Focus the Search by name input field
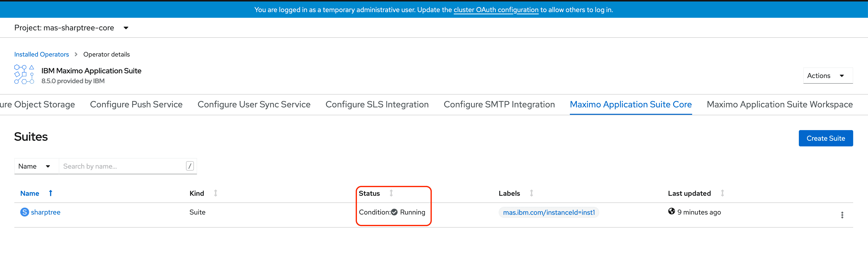The height and width of the screenshot is (275, 868). pyautogui.click(x=128, y=166)
